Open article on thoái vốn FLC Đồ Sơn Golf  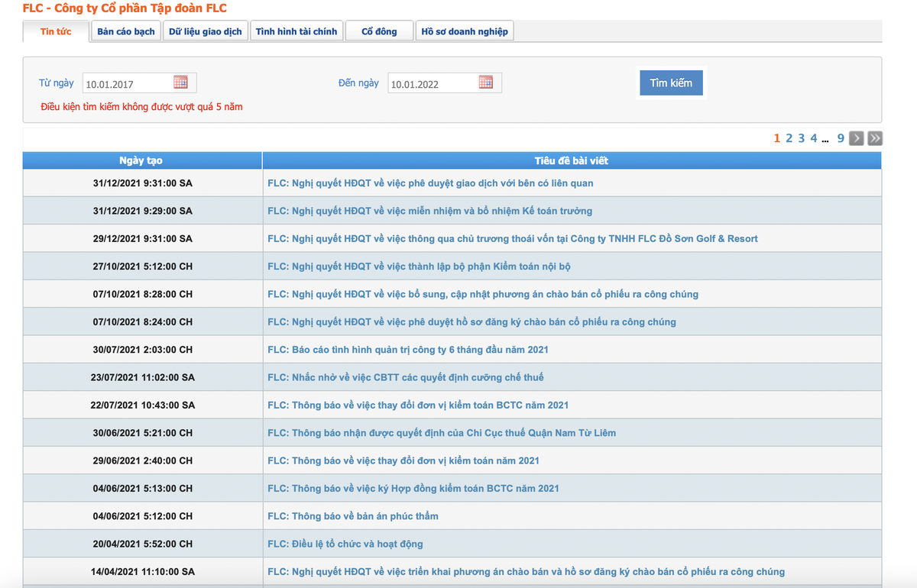pyautogui.click(x=512, y=239)
